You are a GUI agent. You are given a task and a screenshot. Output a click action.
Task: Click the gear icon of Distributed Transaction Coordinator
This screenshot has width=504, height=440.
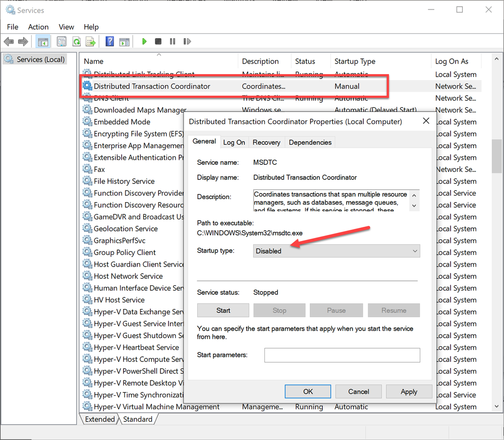point(87,86)
